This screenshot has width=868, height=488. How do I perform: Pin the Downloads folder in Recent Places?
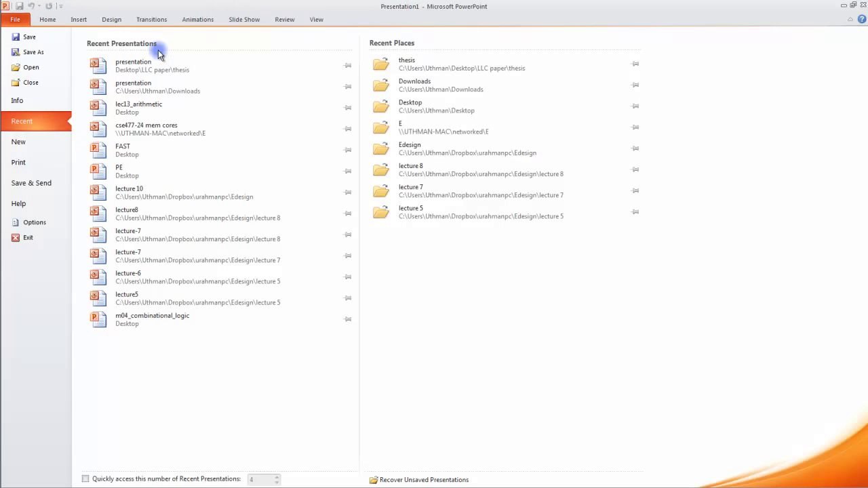[x=635, y=85]
